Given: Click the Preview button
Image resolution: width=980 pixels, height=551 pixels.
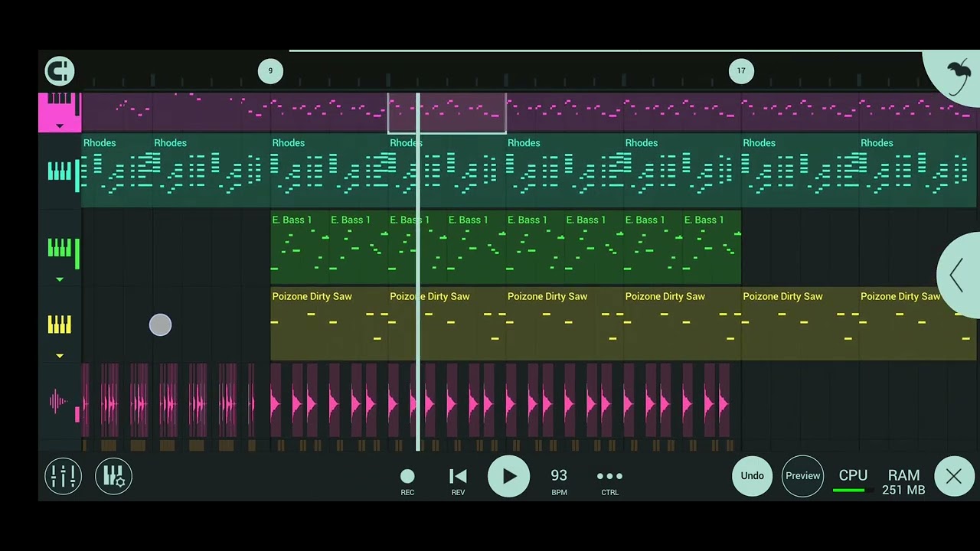Looking at the screenshot, I should 802,476.
